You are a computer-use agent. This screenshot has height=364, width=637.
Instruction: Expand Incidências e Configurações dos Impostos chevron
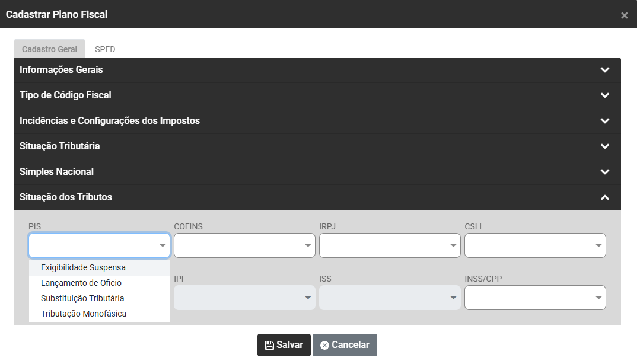click(604, 121)
